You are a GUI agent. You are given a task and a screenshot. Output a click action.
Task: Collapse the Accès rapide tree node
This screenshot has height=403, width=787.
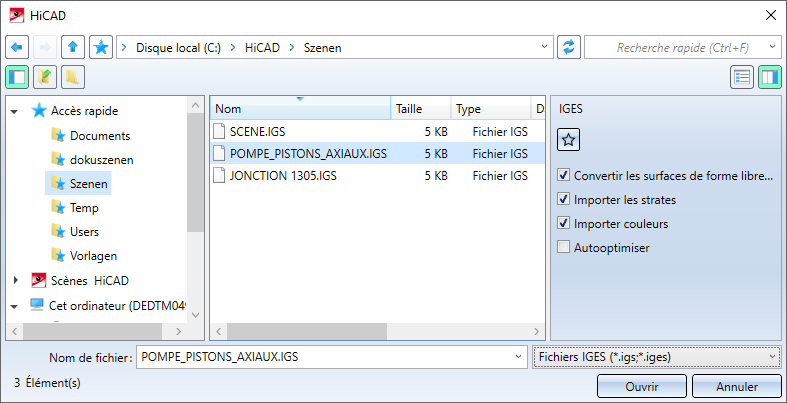[15, 112]
